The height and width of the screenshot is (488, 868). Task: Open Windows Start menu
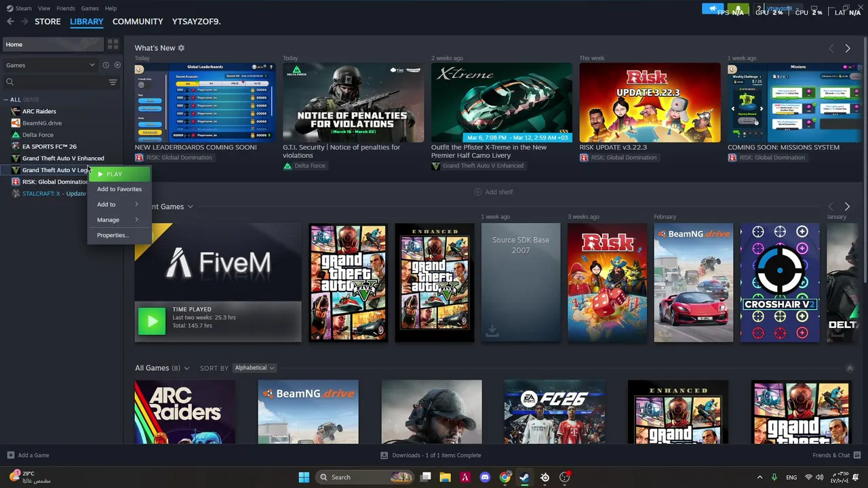[304, 477]
